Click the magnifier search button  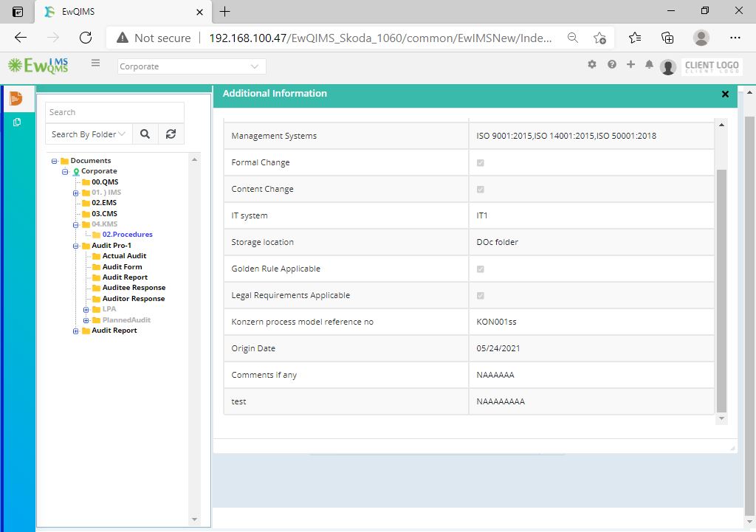145,134
